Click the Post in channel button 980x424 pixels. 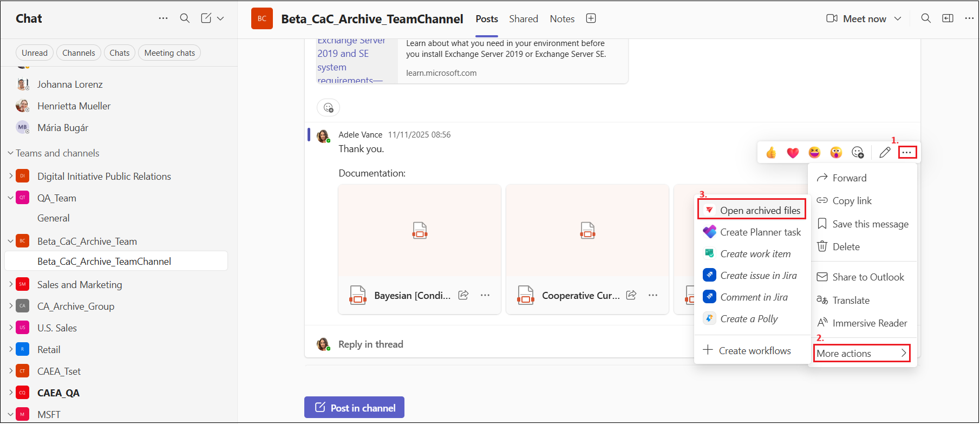(354, 408)
